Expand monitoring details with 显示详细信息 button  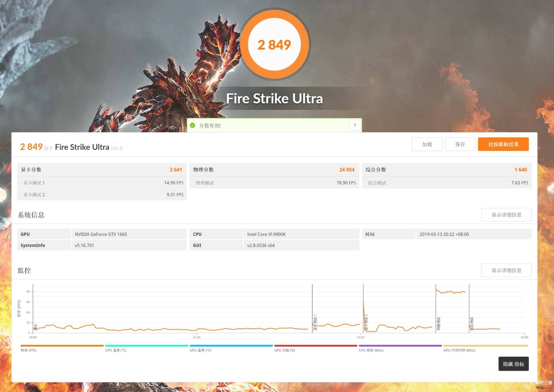(x=506, y=270)
